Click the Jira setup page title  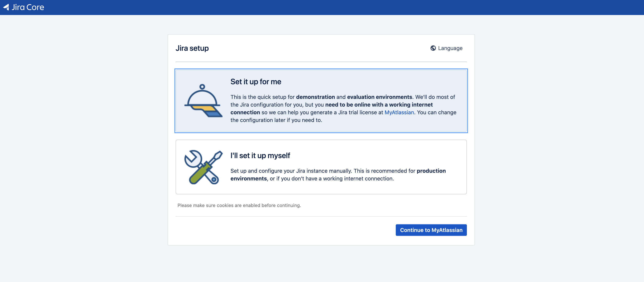(192, 48)
